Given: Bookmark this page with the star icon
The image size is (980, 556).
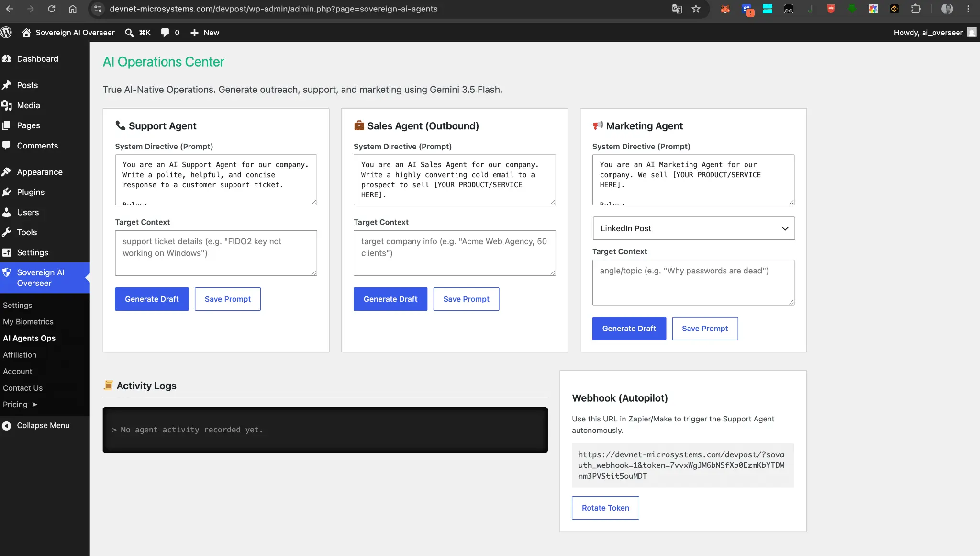Looking at the screenshot, I should (696, 9).
